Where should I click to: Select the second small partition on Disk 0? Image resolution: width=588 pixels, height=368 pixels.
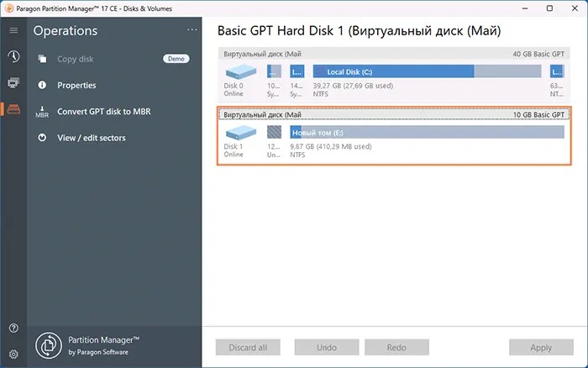point(297,71)
